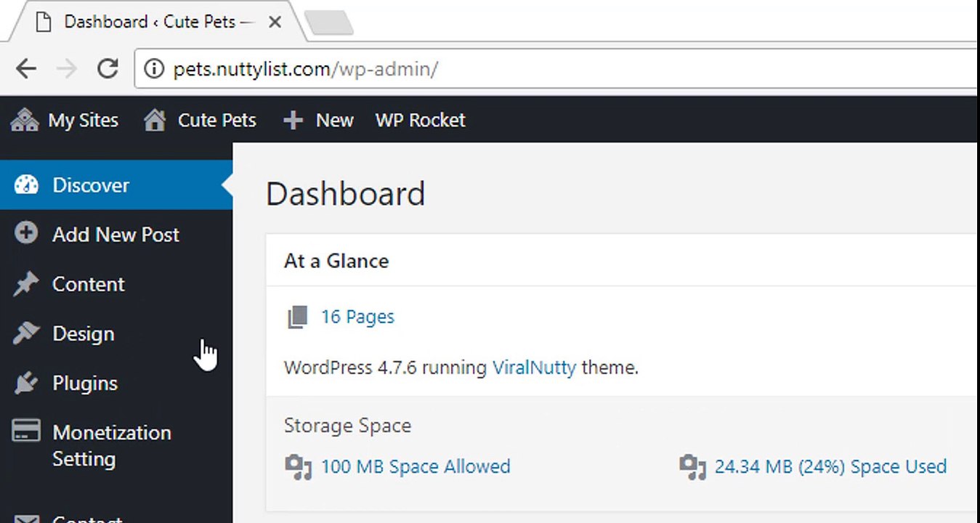Click the Plugins plug icon
Image resolution: width=980 pixels, height=523 pixels.
[x=26, y=383]
